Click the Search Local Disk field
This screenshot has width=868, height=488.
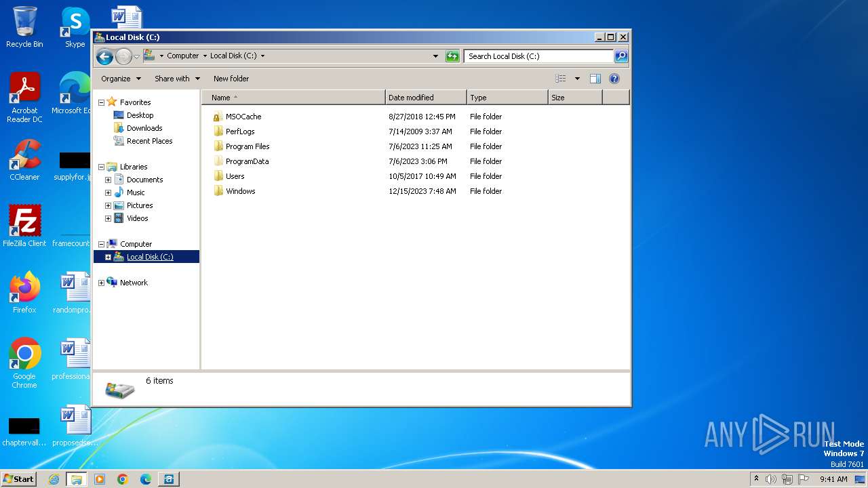tap(539, 56)
